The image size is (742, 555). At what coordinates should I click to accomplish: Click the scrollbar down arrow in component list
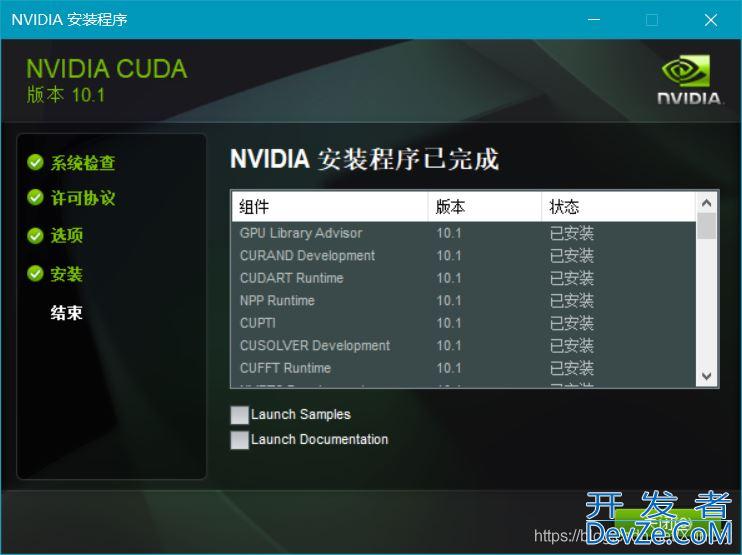click(707, 376)
